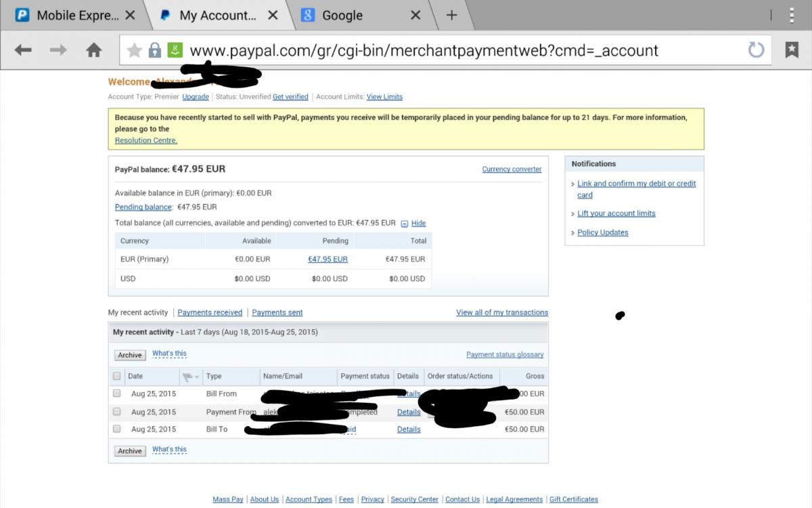Open the browser home page icon
This screenshot has width=812, height=508.
click(x=94, y=49)
